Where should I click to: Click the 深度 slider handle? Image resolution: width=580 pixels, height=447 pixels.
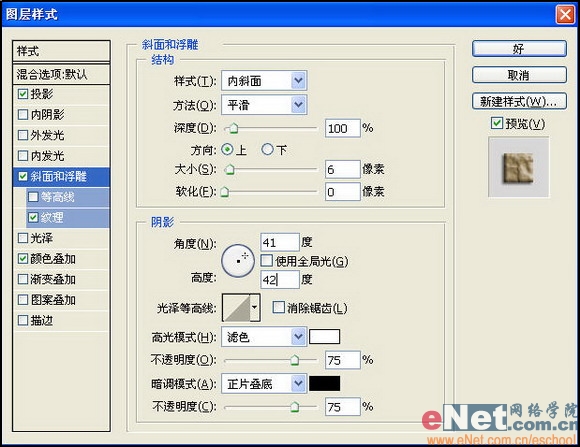click(x=233, y=128)
